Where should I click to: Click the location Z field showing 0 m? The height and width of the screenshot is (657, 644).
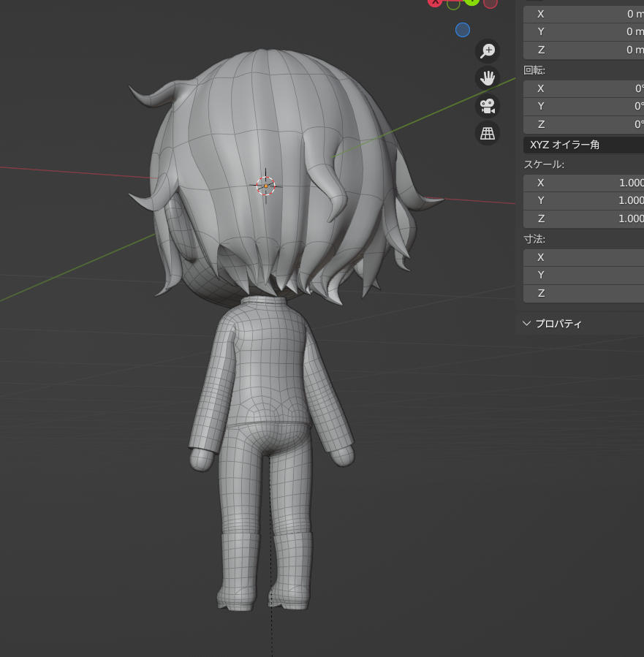point(583,50)
